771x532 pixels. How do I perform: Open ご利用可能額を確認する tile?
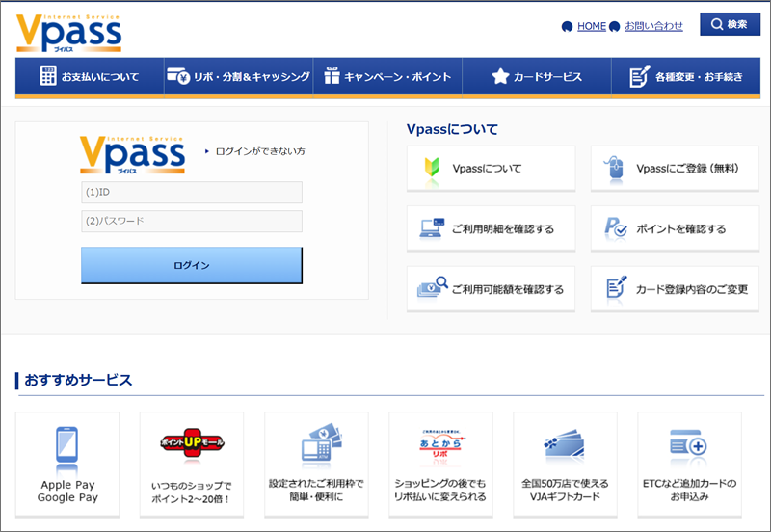pos(491,289)
